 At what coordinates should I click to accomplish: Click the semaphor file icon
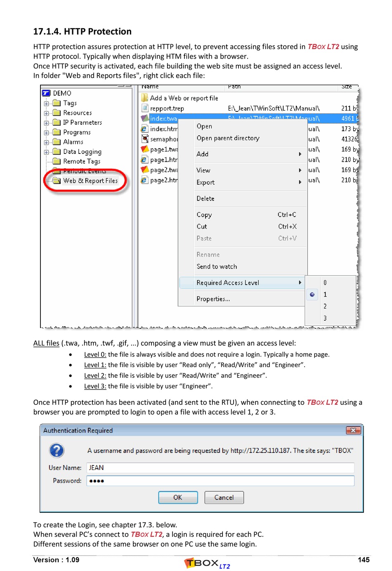coord(144,139)
